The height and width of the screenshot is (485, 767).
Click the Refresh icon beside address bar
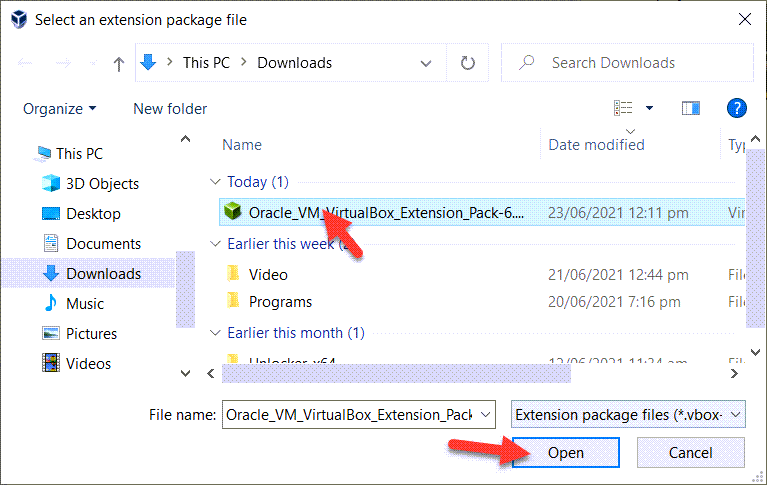467,63
